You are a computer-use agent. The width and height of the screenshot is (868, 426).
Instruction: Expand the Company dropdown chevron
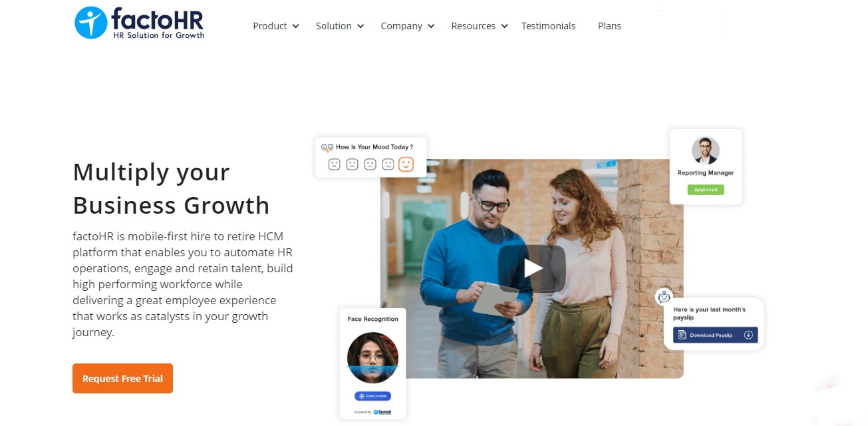431,27
